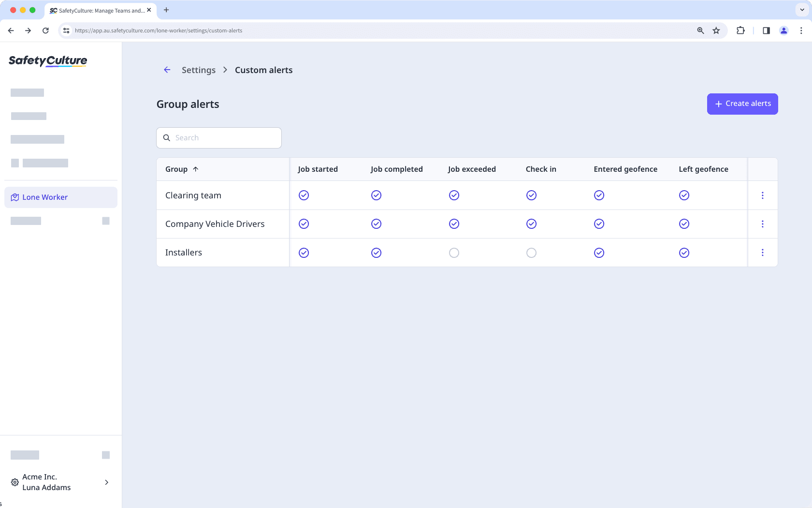Disable Left geofence alert for Company Vehicle Drivers
The image size is (812, 508).
coord(684,224)
